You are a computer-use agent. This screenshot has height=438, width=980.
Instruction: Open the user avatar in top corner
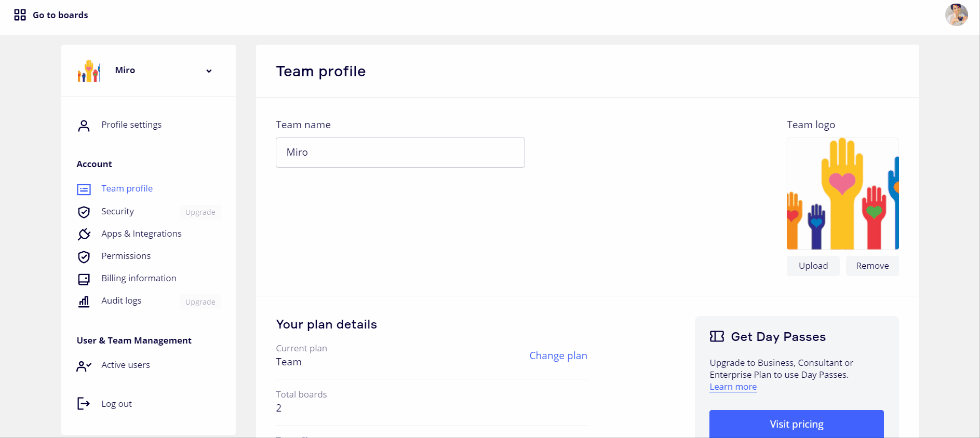(x=956, y=15)
